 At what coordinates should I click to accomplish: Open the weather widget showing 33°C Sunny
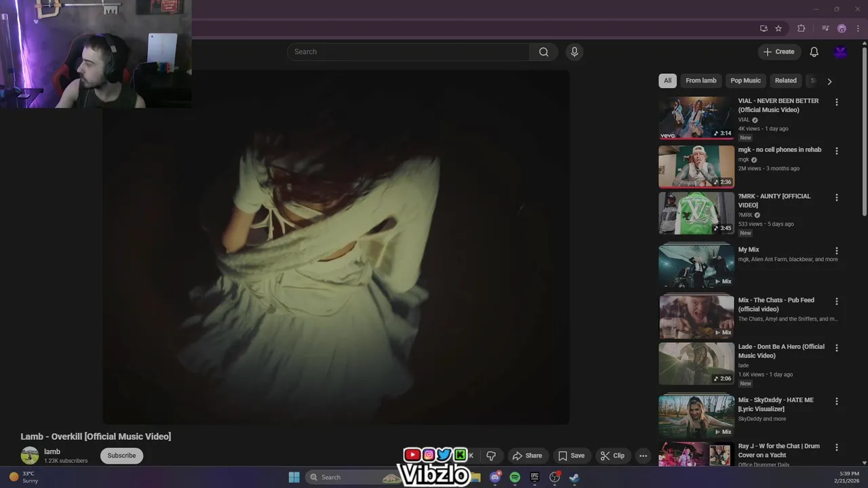click(x=24, y=477)
